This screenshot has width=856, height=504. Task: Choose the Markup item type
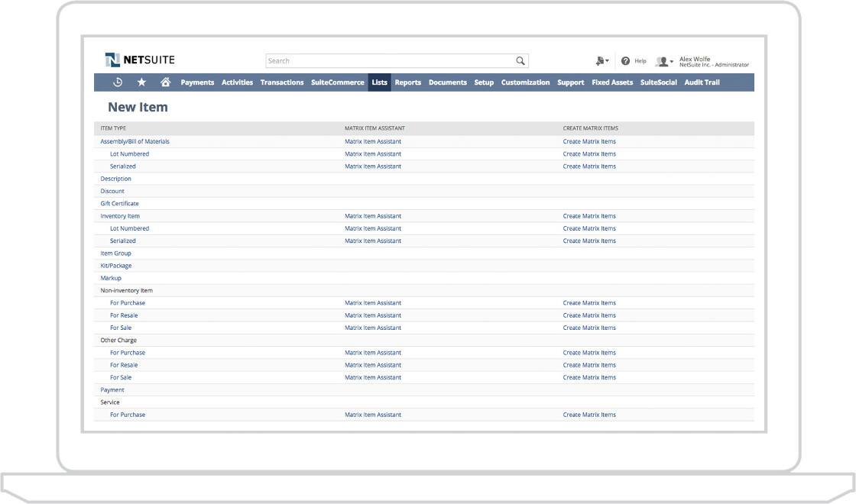pyautogui.click(x=111, y=278)
